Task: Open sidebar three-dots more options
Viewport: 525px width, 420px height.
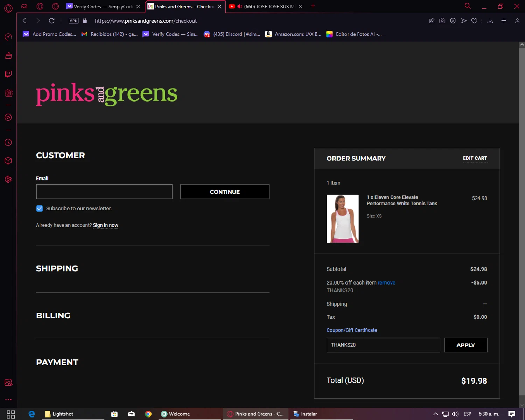Action: pyautogui.click(x=8, y=399)
